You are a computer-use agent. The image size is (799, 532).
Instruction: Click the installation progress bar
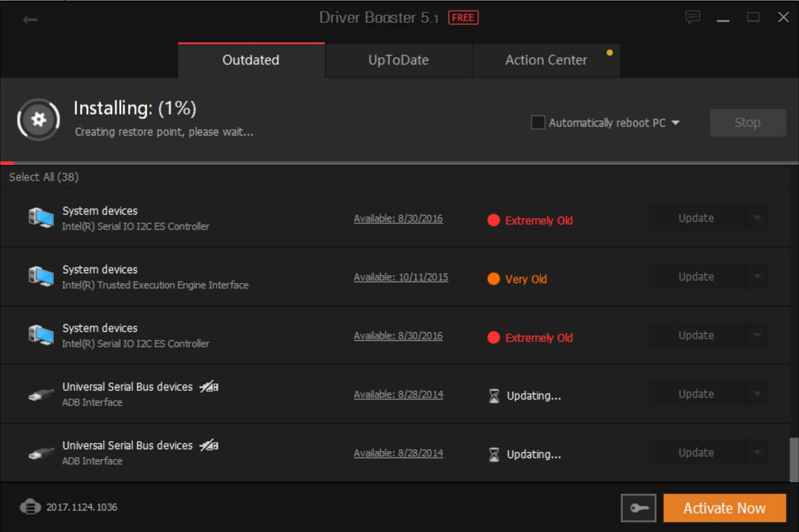(399, 163)
